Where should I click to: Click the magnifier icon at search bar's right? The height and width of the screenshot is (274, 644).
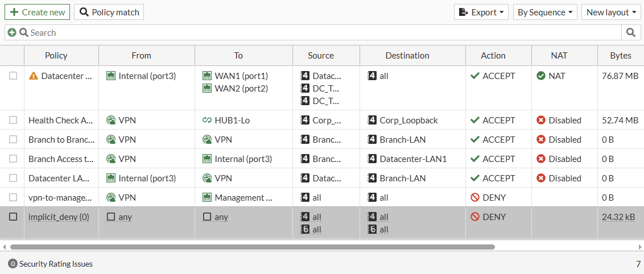click(x=630, y=32)
